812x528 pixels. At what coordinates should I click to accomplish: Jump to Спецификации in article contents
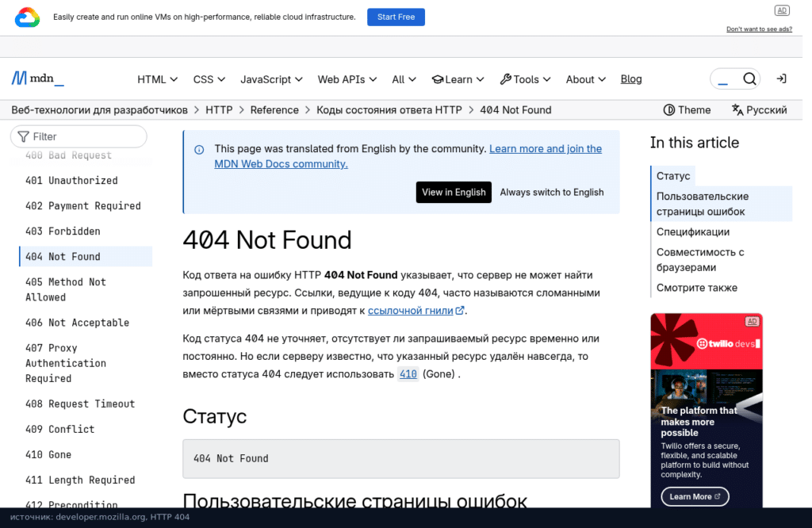[693, 232]
